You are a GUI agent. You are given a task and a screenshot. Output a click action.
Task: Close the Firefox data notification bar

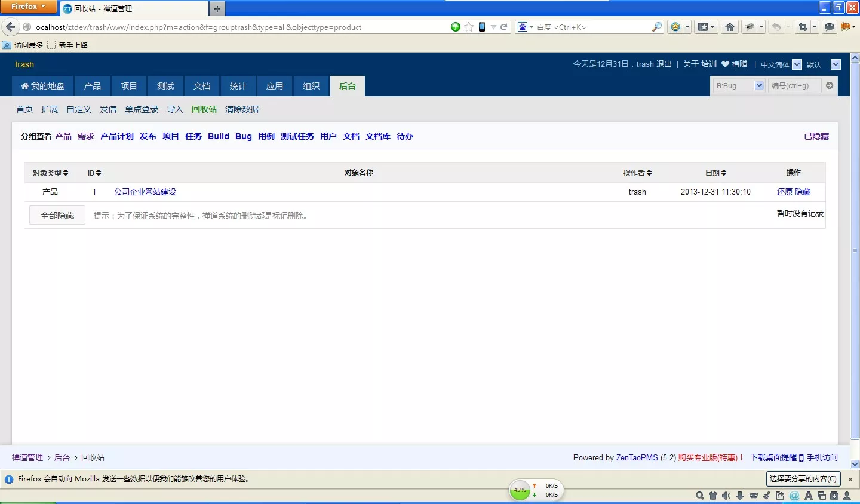(x=850, y=479)
